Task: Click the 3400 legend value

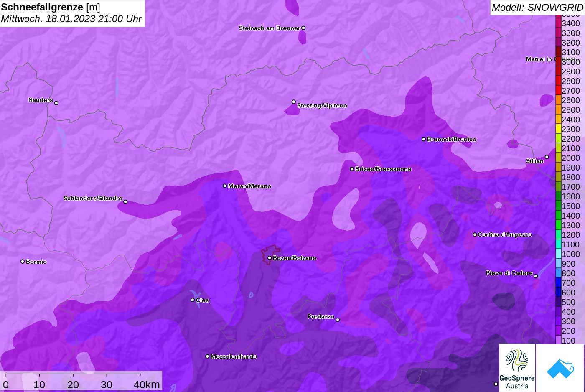Action: click(x=571, y=23)
